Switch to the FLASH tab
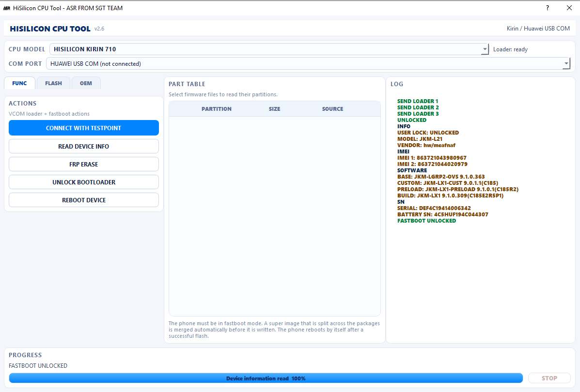580x392 pixels. pos(53,83)
